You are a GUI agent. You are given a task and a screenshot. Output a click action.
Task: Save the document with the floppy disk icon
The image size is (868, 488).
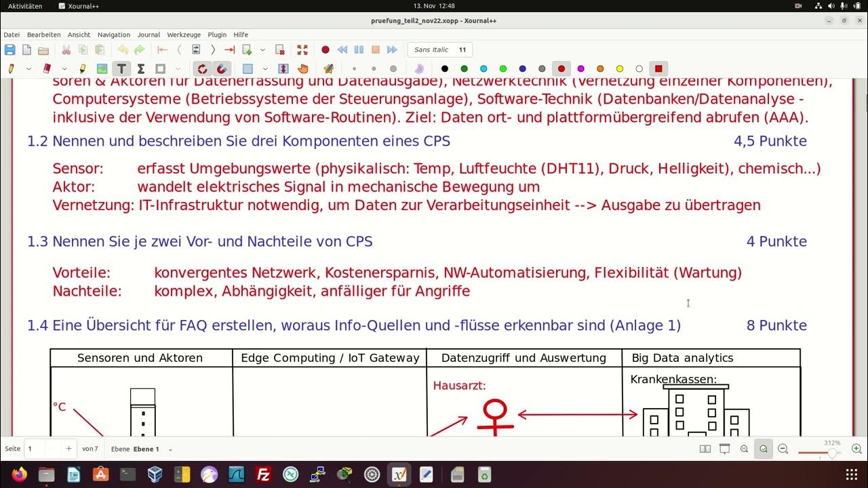[9, 49]
